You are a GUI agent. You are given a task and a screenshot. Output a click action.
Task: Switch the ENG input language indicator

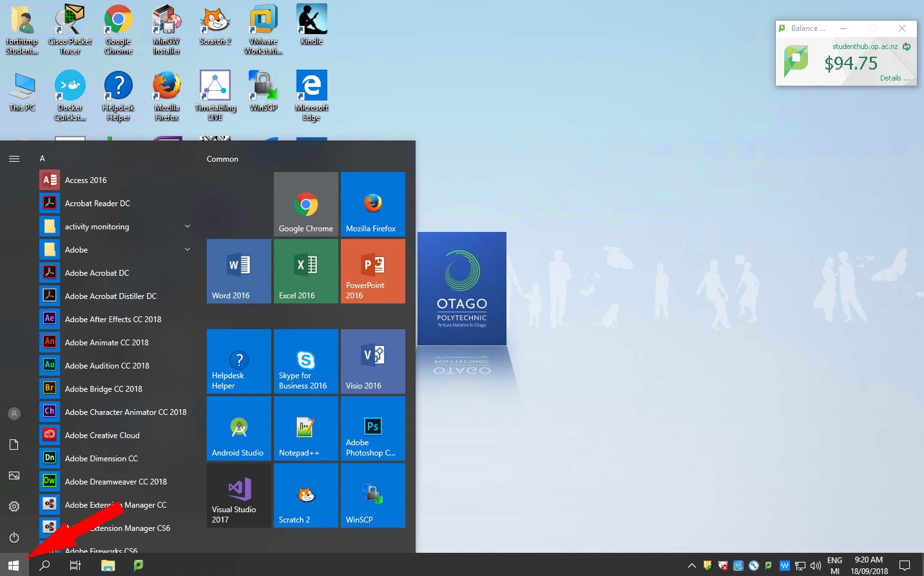click(834, 566)
